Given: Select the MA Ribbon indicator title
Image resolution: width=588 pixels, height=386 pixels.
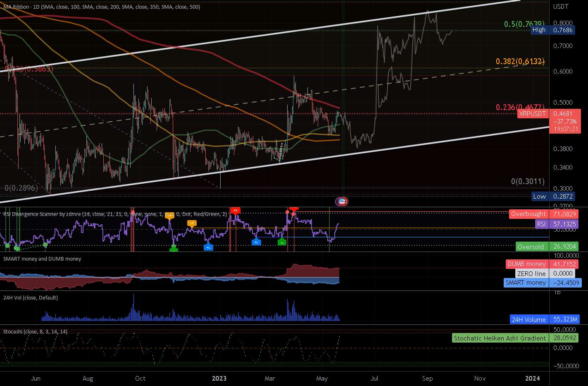Looking at the screenshot, I should pyautogui.click(x=102, y=7).
